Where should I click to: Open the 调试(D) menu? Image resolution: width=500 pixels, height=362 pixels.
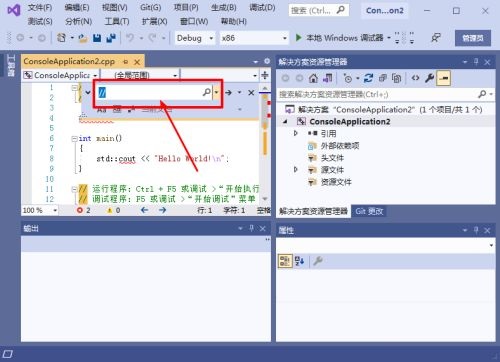click(x=262, y=7)
